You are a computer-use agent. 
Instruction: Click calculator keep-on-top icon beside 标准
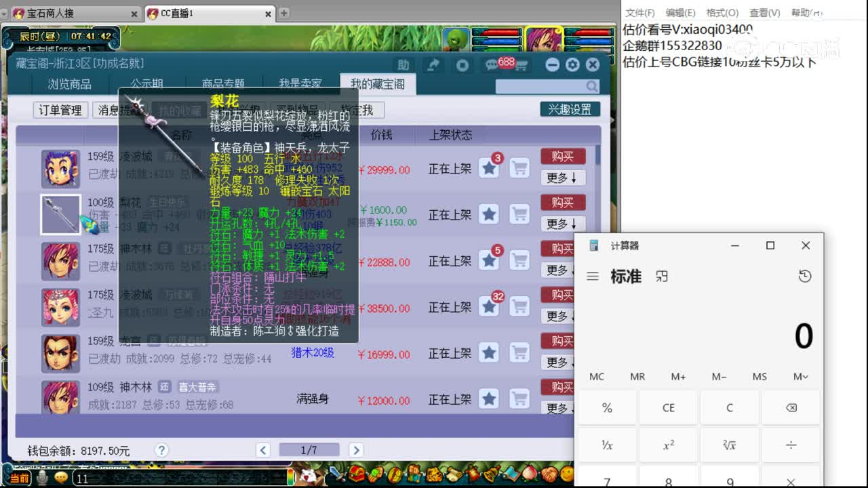(662, 276)
